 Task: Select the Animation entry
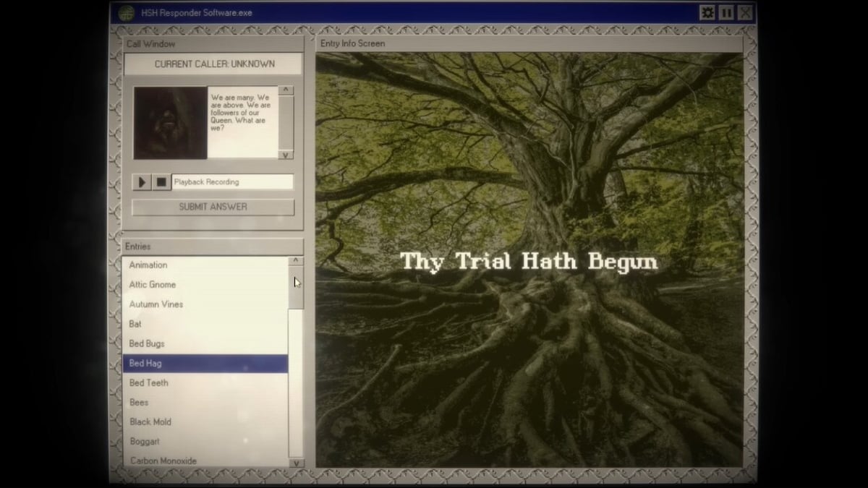[x=205, y=265]
